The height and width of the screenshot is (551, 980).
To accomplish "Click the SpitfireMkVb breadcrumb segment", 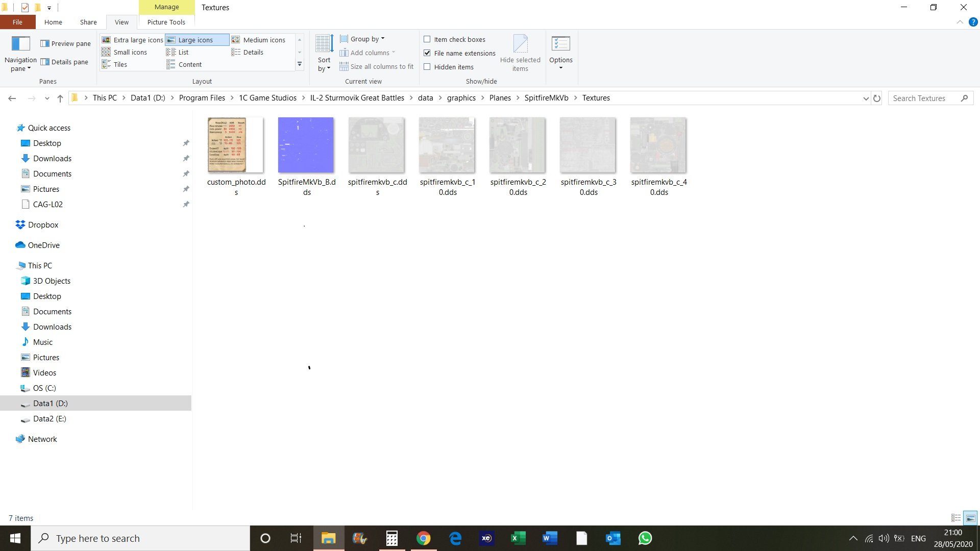I will coord(546,98).
